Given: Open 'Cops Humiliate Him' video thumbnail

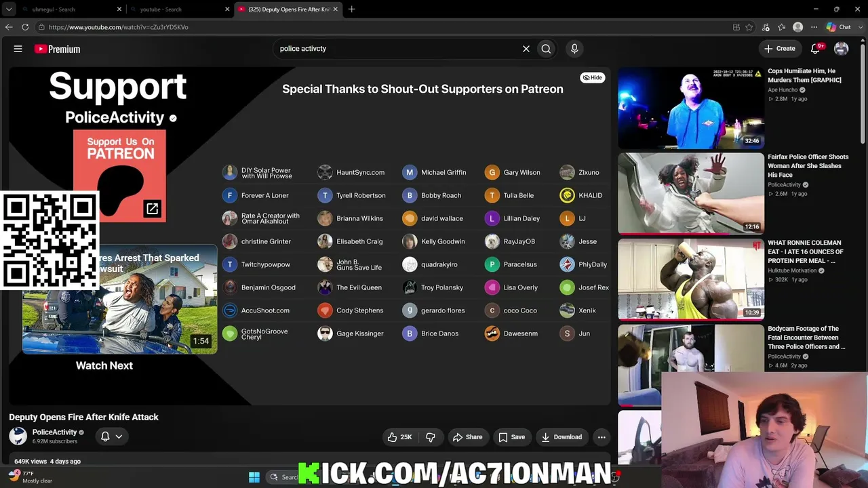Looking at the screenshot, I should point(691,107).
